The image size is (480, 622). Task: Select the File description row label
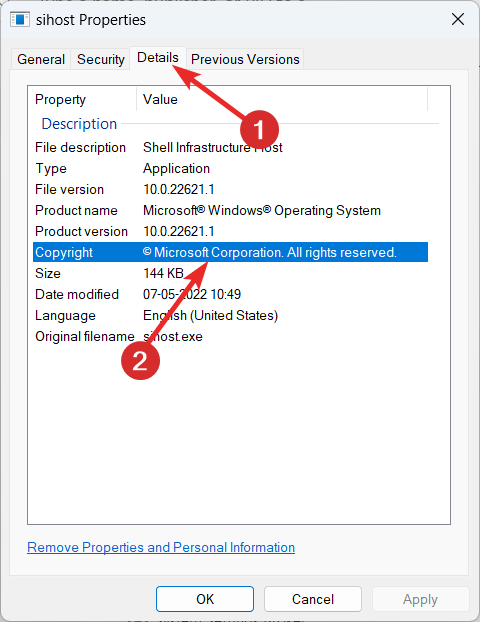point(81,148)
